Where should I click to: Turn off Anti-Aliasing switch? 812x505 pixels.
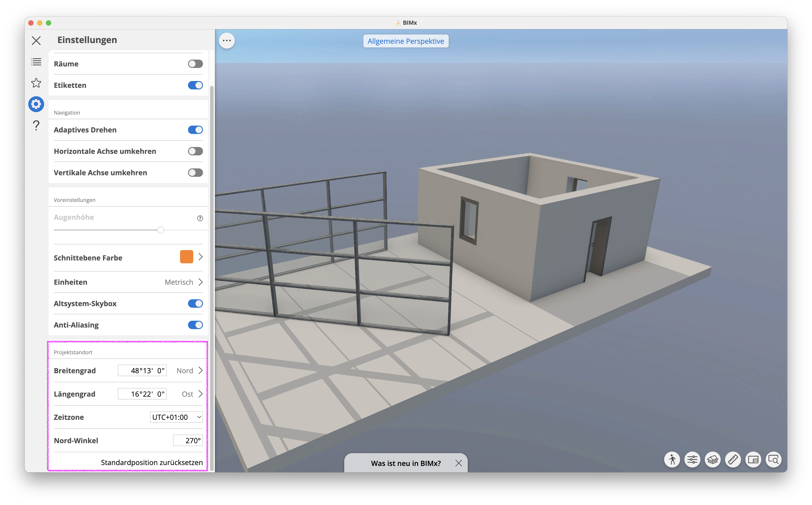point(195,325)
